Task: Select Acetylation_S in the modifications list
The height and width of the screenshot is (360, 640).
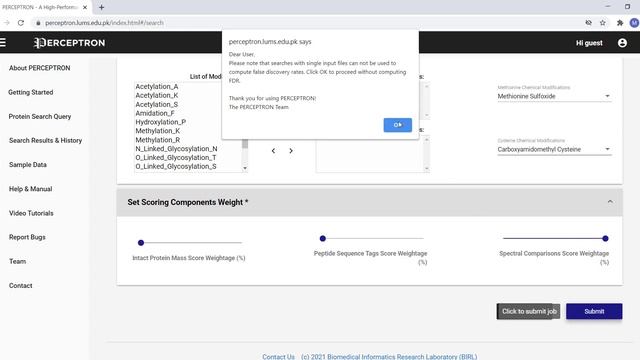Action: (157, 104)
